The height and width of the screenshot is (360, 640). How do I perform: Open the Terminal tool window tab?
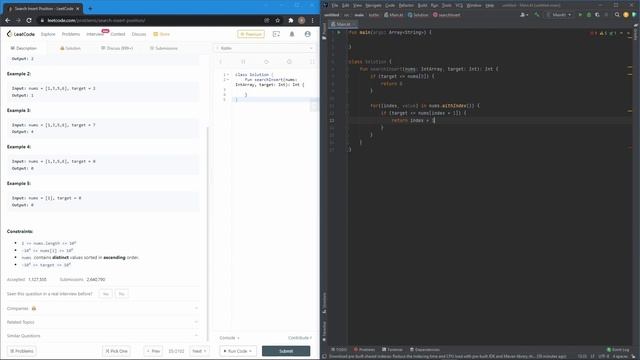[392, 349]
